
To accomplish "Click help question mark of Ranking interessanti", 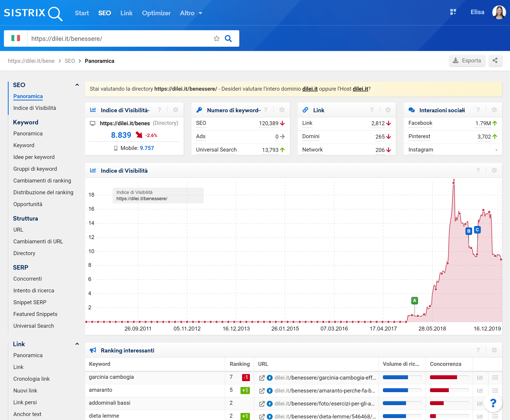I will (x=478, y=350).
